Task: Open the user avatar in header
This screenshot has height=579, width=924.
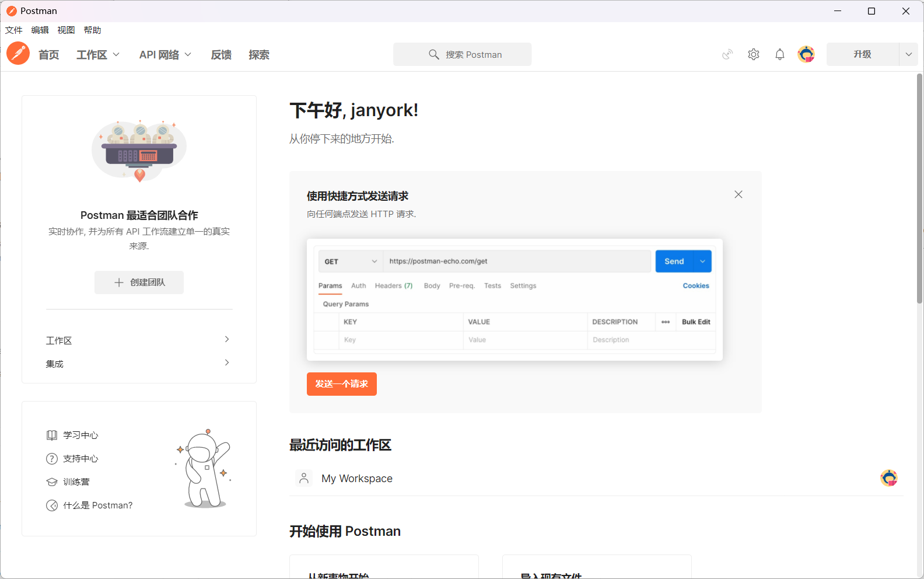Action: pos(806,54)
